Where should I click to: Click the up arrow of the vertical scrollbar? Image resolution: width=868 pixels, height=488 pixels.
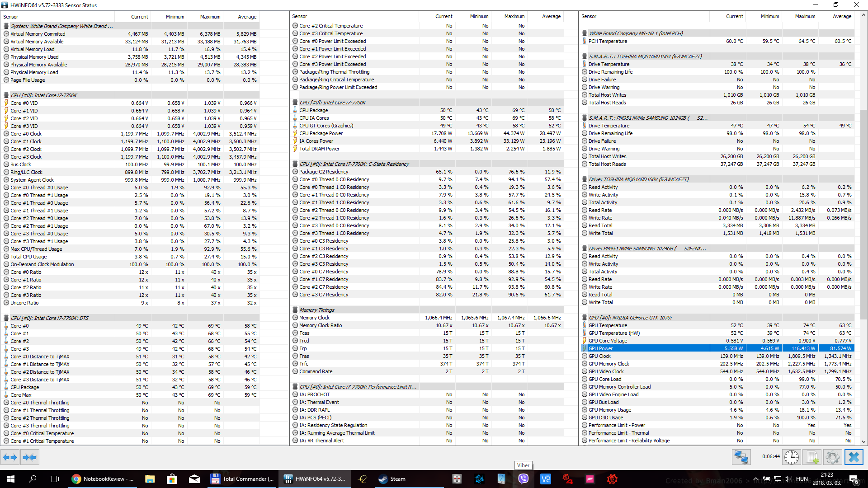coord(863,15)
